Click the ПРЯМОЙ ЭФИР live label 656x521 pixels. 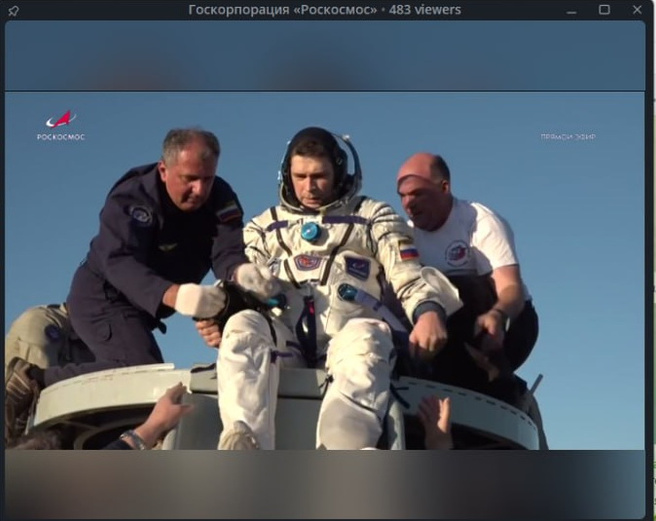567,137
